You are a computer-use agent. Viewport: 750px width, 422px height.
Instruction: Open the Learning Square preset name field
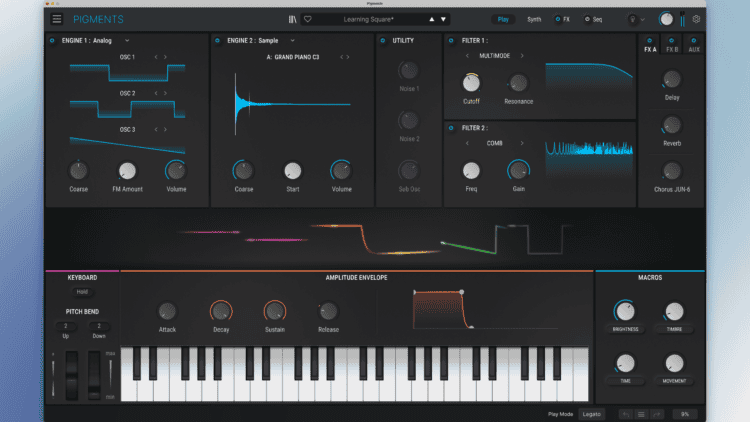pos(368,19)
